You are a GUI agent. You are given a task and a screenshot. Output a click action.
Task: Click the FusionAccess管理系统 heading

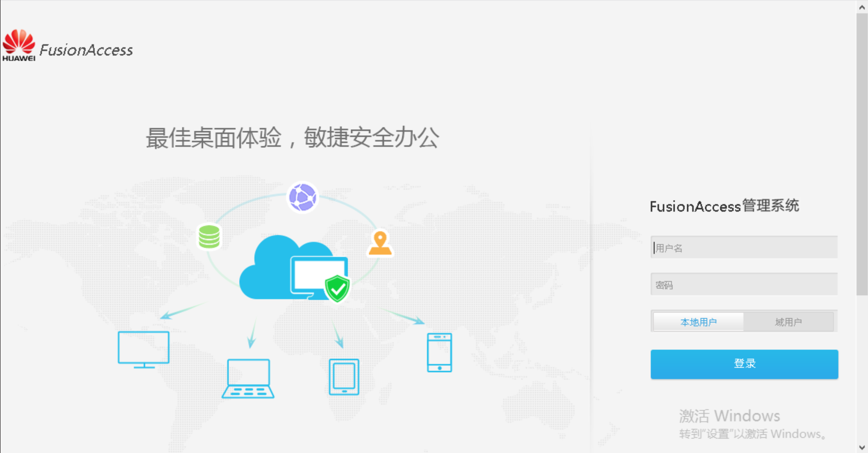[x=725, y=206]
